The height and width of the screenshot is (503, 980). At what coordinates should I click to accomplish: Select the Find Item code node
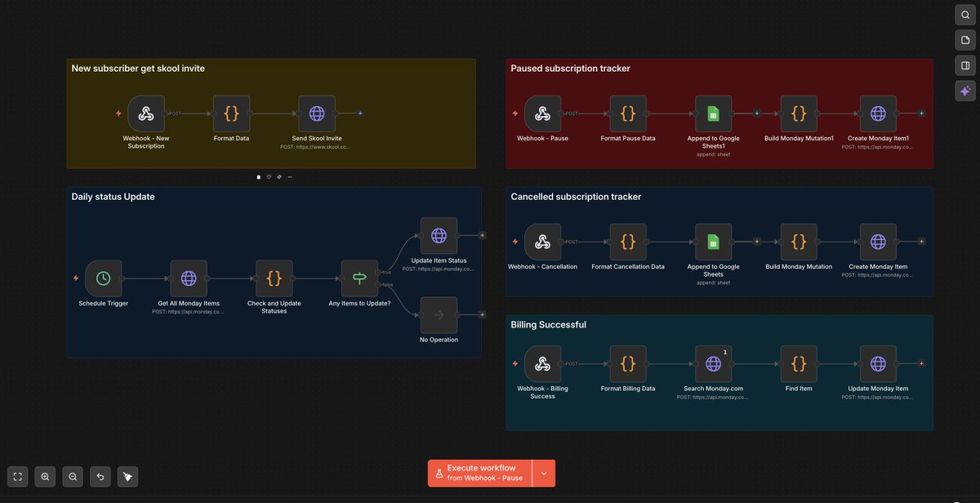click(x=799, y=363)
